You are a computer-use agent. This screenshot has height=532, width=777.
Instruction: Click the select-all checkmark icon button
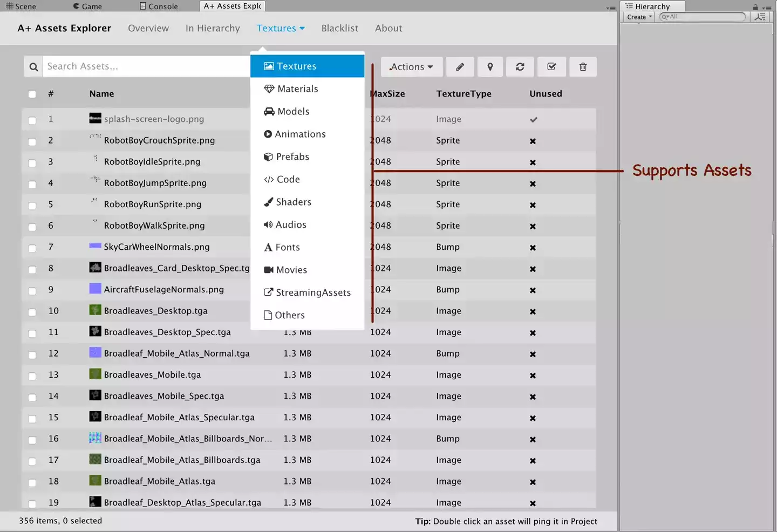tap(551, 67)
